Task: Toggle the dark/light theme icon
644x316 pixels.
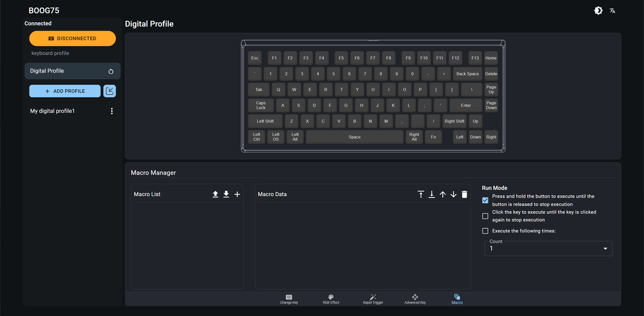Action: coord(598,11)
